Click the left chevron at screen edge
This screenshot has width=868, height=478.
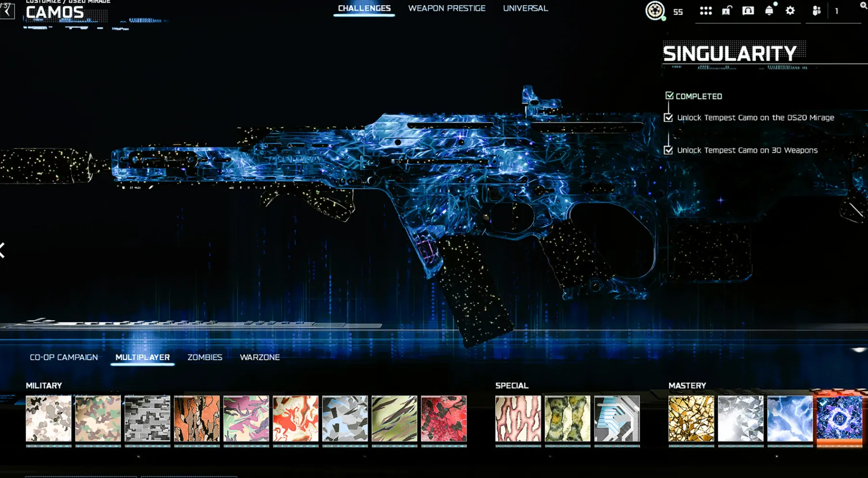click(3, 250)
